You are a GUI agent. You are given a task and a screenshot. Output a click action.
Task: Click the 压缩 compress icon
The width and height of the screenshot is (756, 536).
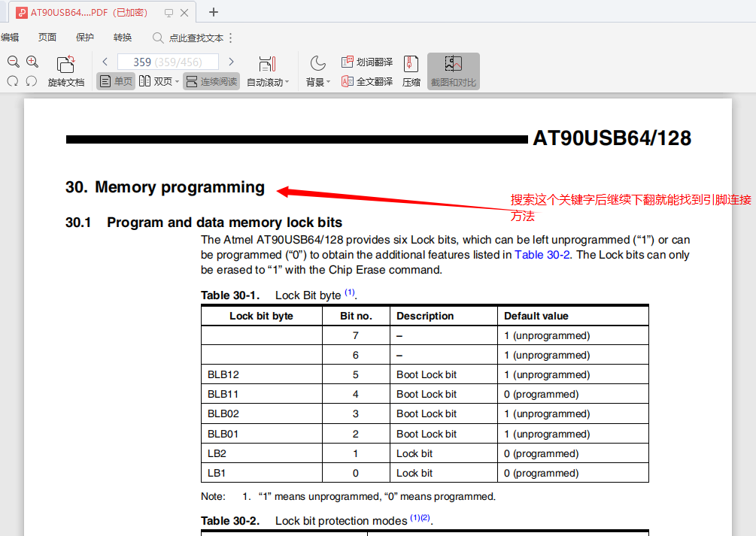point(411,64)
